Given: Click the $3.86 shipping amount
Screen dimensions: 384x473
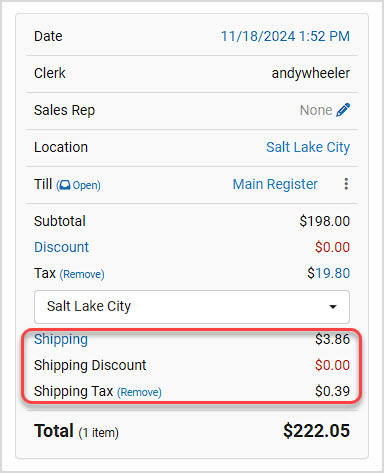Looking at the screenshot, I should tap(332, 339).
